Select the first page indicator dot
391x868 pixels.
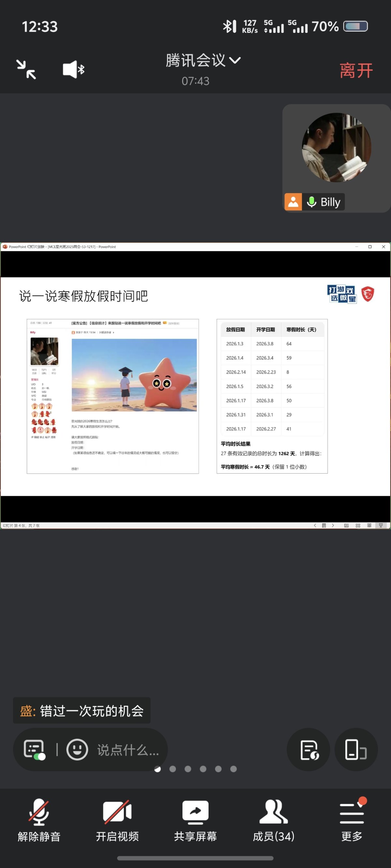tap(158, 769)
